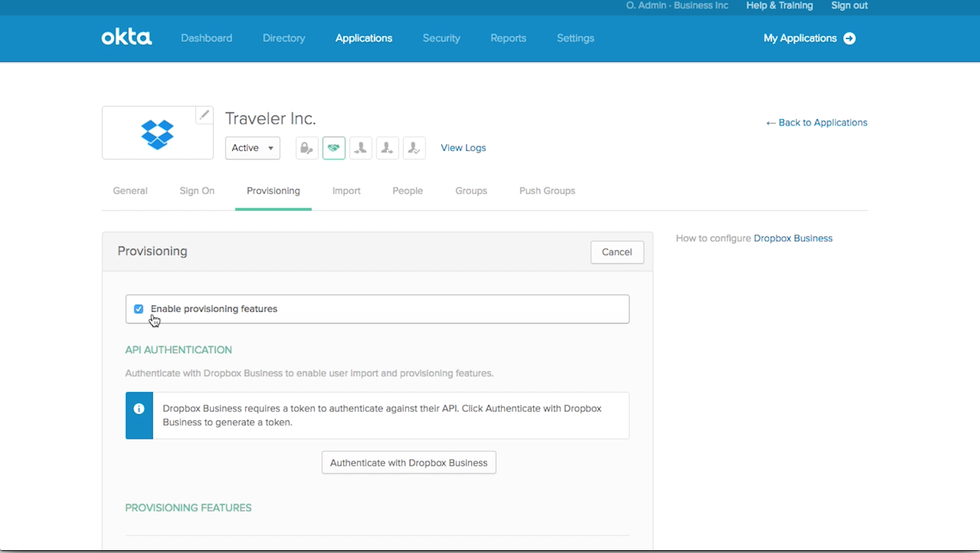Screen dimensions: 980x553
Task: Click the lock and key password icon
Action: pyautogui.click(x=306, y=148)
